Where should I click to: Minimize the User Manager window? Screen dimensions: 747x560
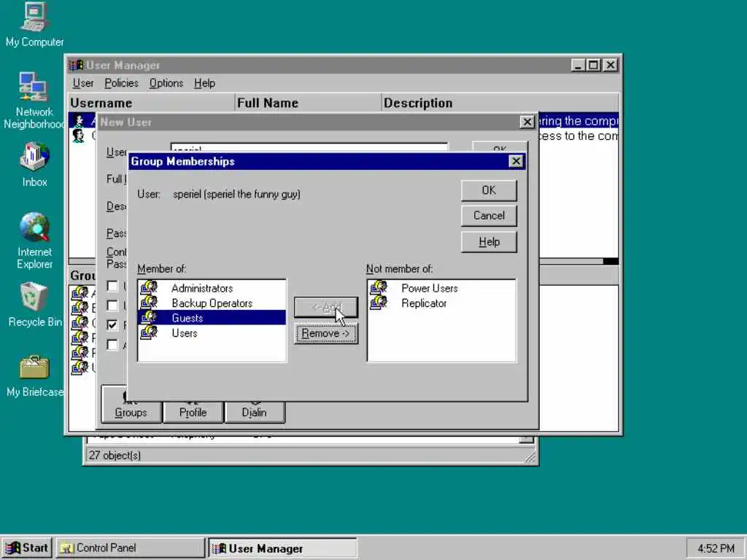pyautogui.click(x=578, y=65)
